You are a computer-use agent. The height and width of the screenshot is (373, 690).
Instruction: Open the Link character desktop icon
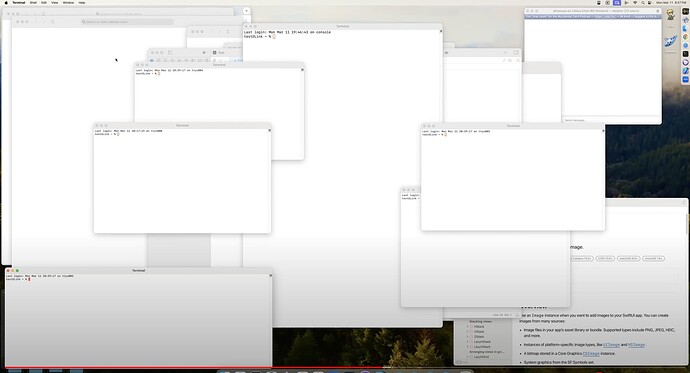point(670,15)
